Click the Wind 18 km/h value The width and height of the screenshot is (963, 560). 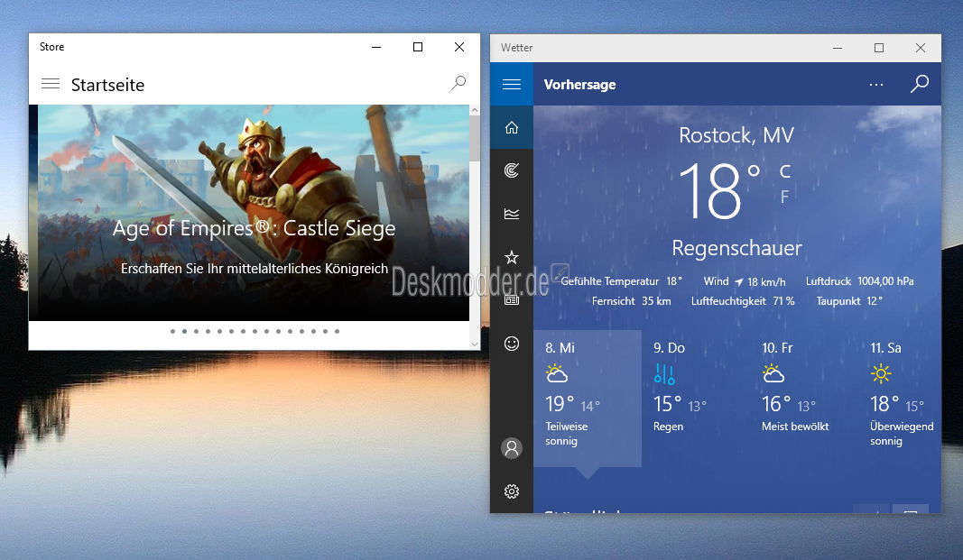point(745,281)
